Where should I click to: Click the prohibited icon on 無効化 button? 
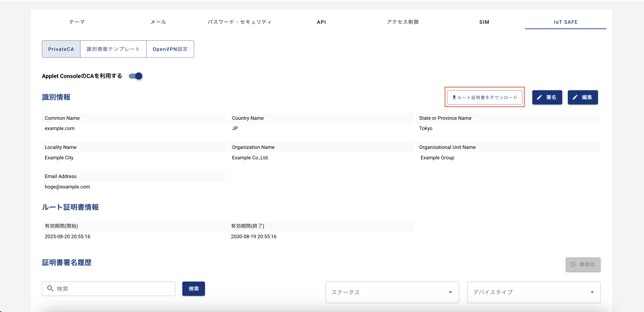coord(573,264)
